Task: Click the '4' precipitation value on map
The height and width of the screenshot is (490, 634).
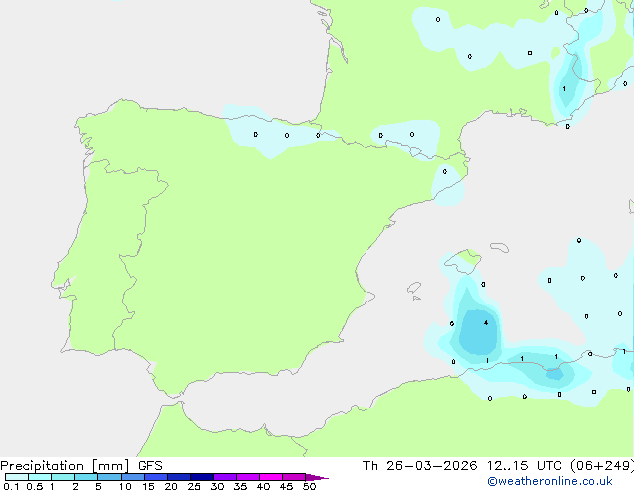Action: point(486,323)
